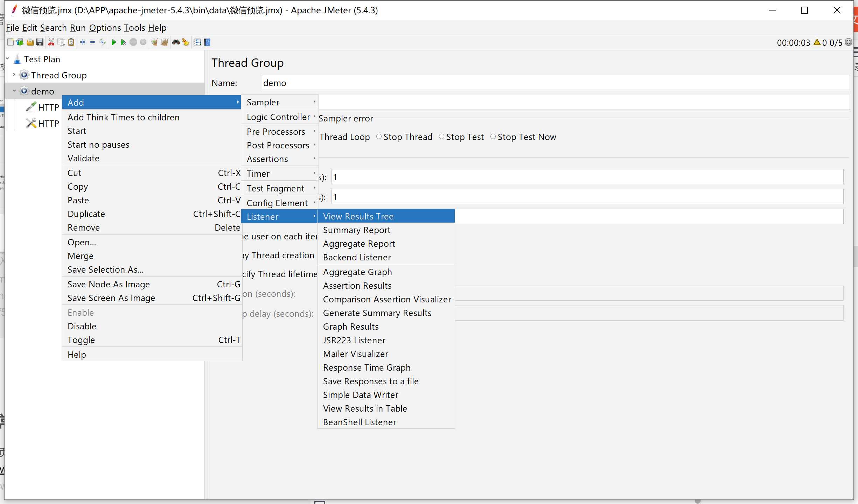The height and width of the screenshot is (504, 858).
Task: Select Summary Report listener
Action: 357,230
